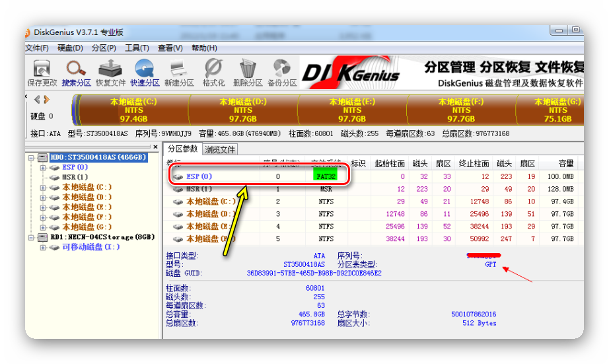Click the disk GUID value 36D83991-57BE...
The height and width of the screenshot is (364, 609).
314,273
